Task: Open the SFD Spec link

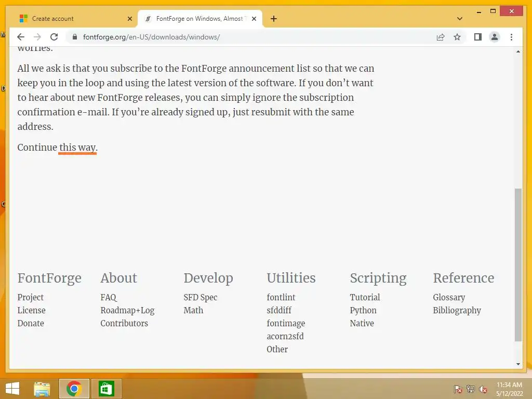Action: coord(200,297)
